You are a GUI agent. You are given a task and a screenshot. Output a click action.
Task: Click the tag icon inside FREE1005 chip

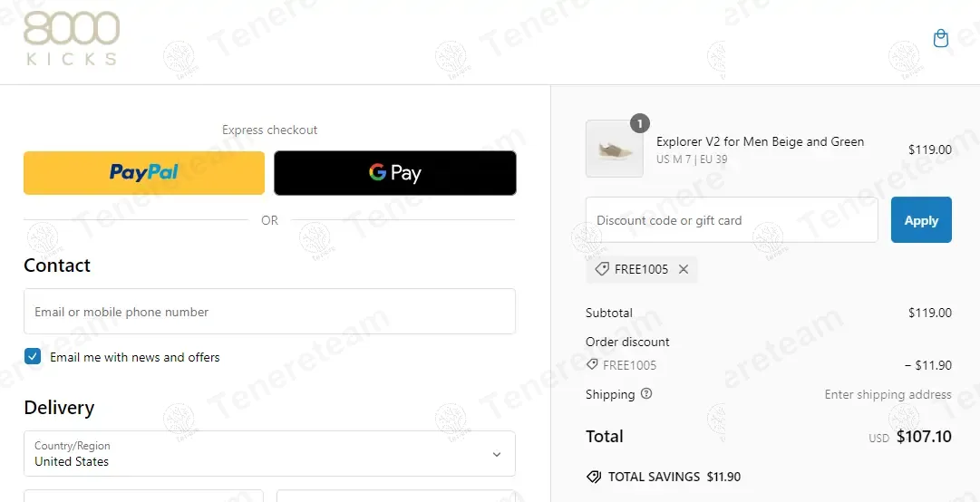point(601,269)
